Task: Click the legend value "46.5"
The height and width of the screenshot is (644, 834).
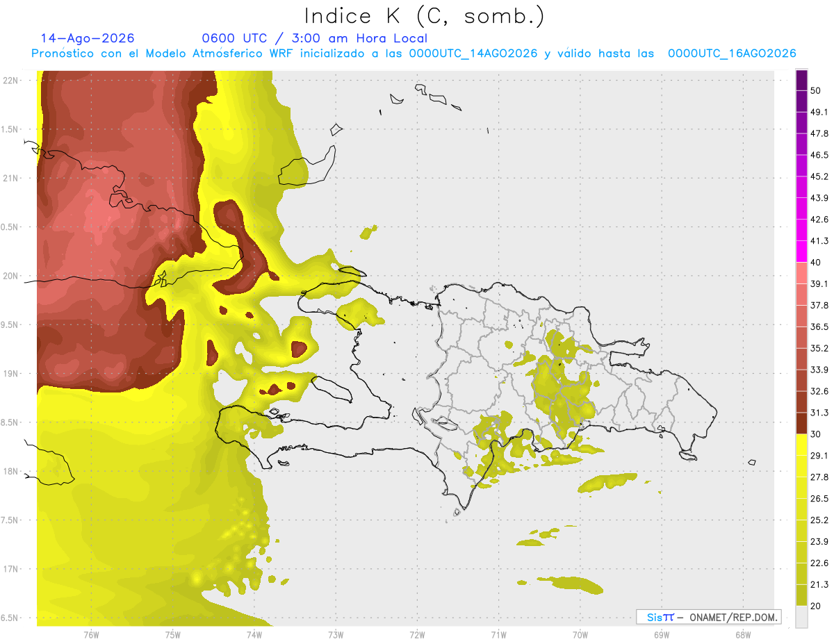Action: pos(819,155)
